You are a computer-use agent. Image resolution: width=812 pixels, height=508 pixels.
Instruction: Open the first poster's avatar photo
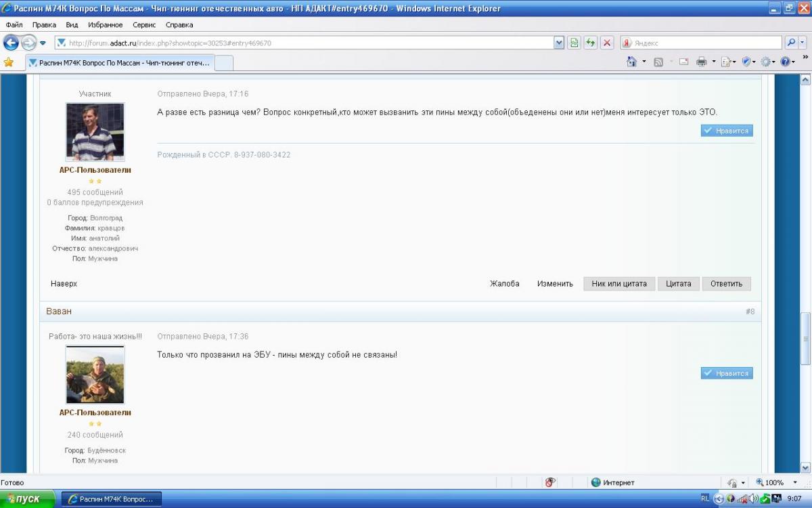click(x=95, y=131)
